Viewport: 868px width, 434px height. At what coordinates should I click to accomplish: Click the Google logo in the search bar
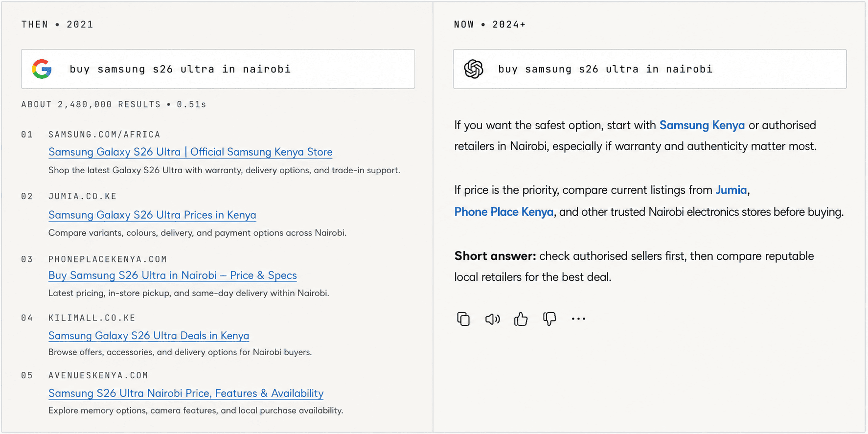[42, 69]
